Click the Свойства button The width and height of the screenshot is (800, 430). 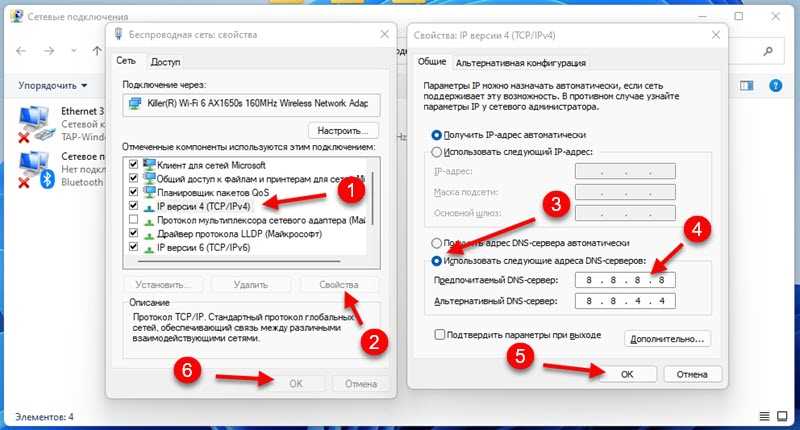point(339,284)
